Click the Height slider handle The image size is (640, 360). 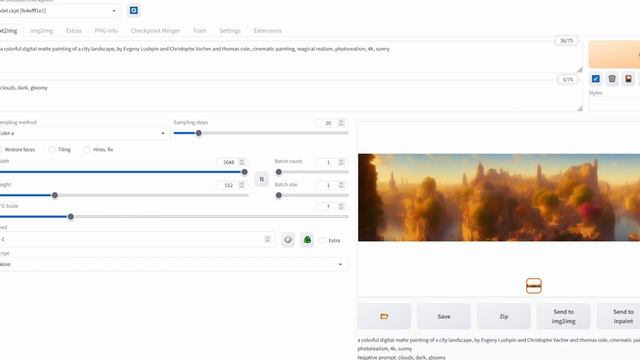[55, 196]
